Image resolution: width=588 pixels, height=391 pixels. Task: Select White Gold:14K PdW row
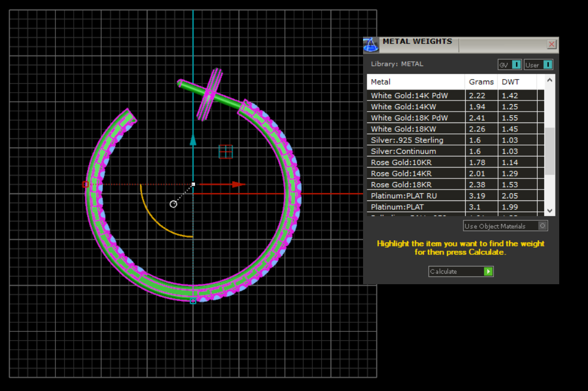coord(415,96)
